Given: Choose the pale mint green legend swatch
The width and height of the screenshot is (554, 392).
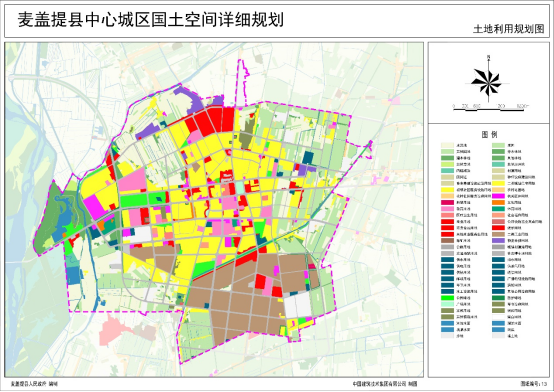Looking at the screenshot, I should coord(447,304).
